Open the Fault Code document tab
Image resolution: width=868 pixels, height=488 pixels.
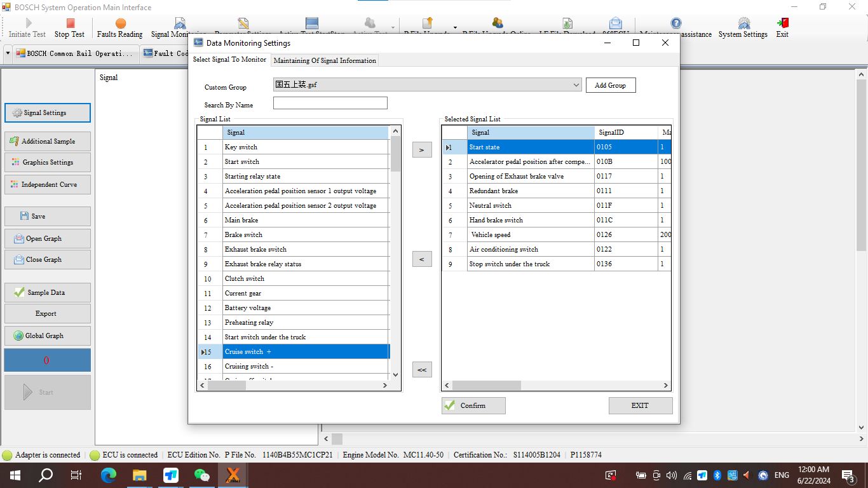(165, 53)
